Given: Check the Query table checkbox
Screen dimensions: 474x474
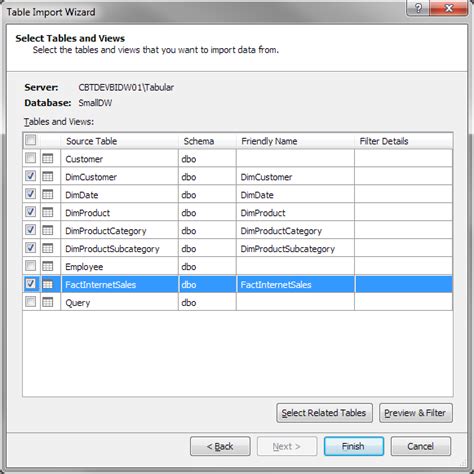Looking at the screenshot, I should pos(31,302).
